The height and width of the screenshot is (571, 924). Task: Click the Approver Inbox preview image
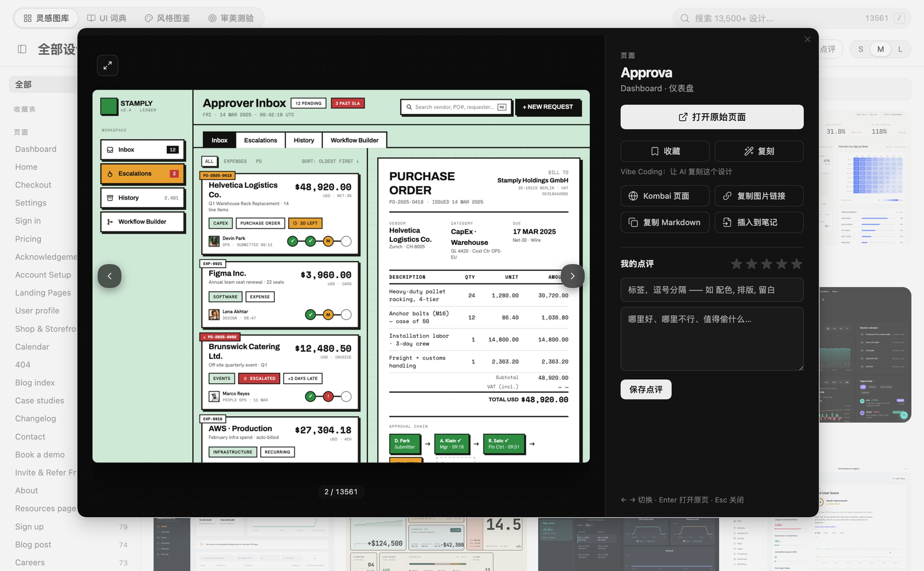tap(341, 276)
